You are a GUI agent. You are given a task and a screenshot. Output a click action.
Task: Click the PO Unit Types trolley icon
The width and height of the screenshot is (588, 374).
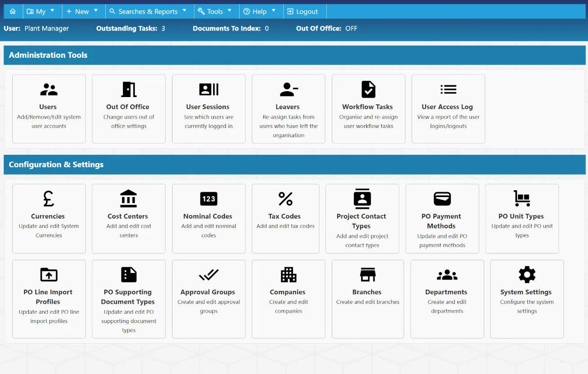pos(522,199)
